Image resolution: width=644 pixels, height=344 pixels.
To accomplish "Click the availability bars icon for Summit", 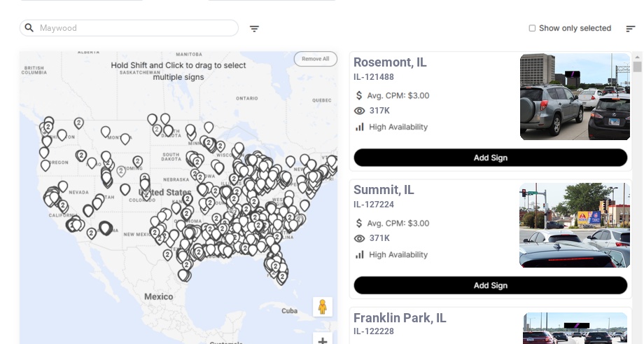I will (360, 254).
